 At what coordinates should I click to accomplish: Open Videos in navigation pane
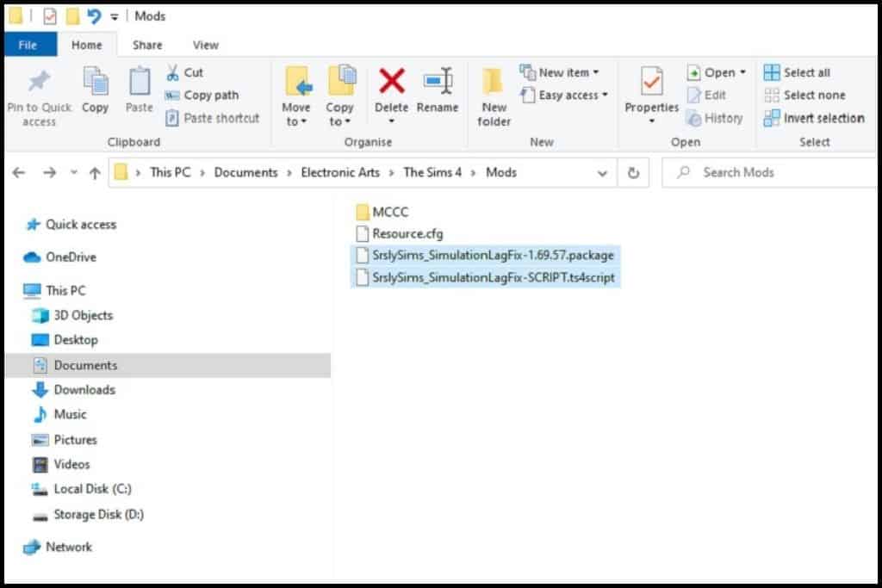point(61,464)
